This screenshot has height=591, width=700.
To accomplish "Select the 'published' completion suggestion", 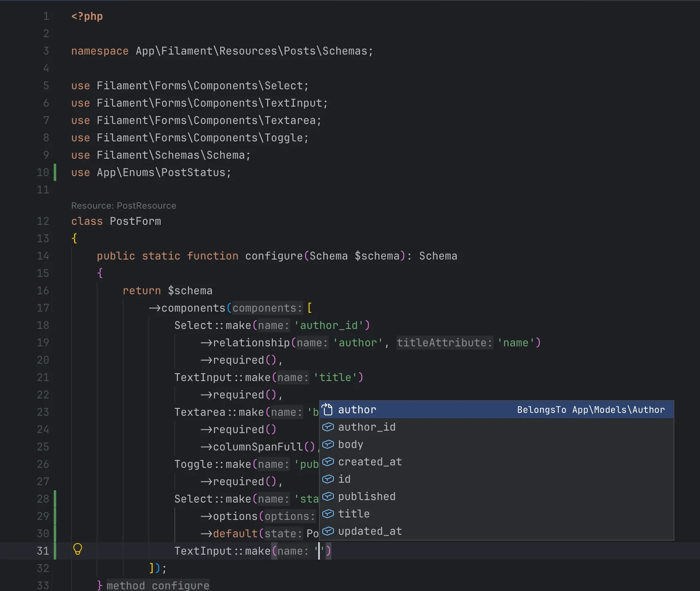I will [x=497, y=496].
